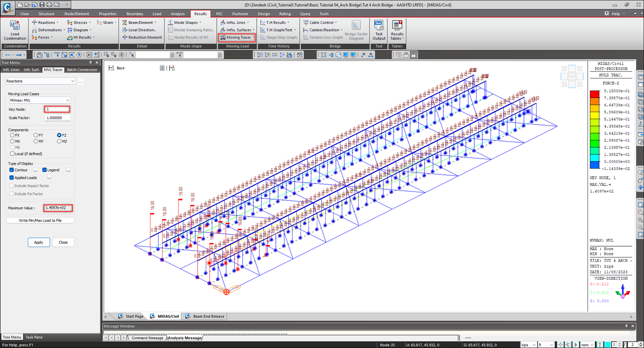Open Stresses results
Image resolution: width=644 pixels, height=348 pixels.
[x=78, y=22]
